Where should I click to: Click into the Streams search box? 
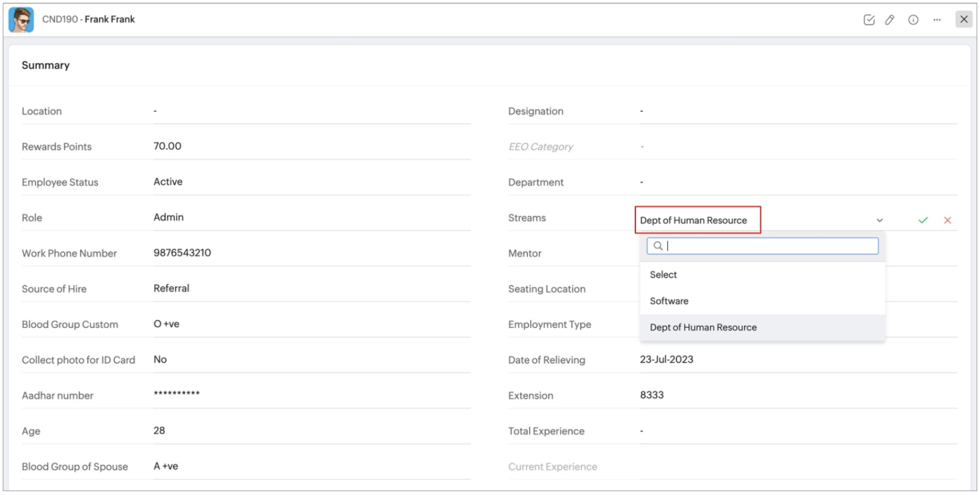(767, 246)
